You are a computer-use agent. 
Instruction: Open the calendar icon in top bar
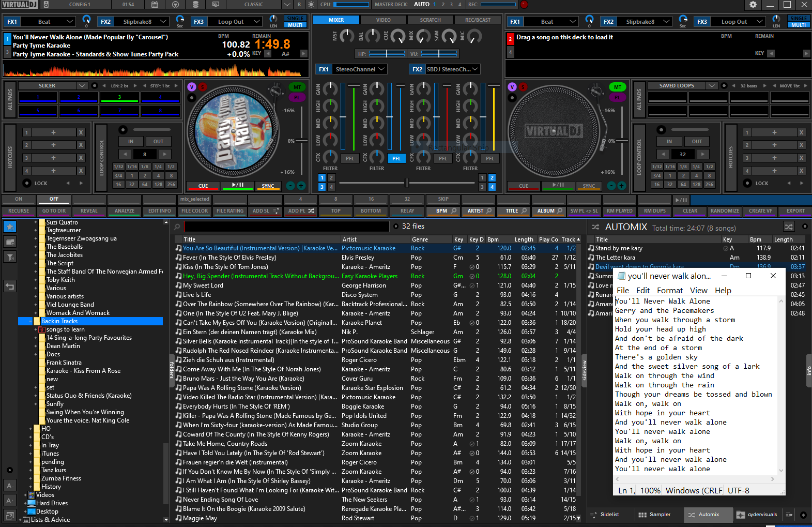(155, 5)
